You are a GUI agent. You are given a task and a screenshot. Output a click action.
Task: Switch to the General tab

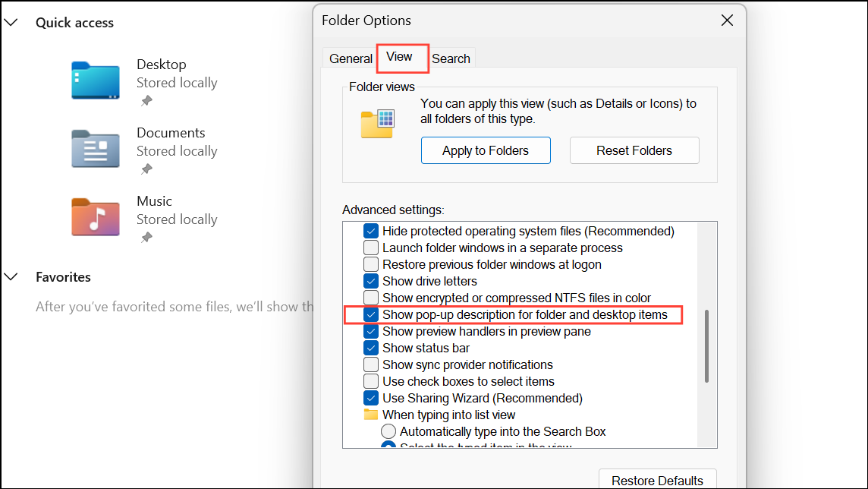tap(350, 58)
